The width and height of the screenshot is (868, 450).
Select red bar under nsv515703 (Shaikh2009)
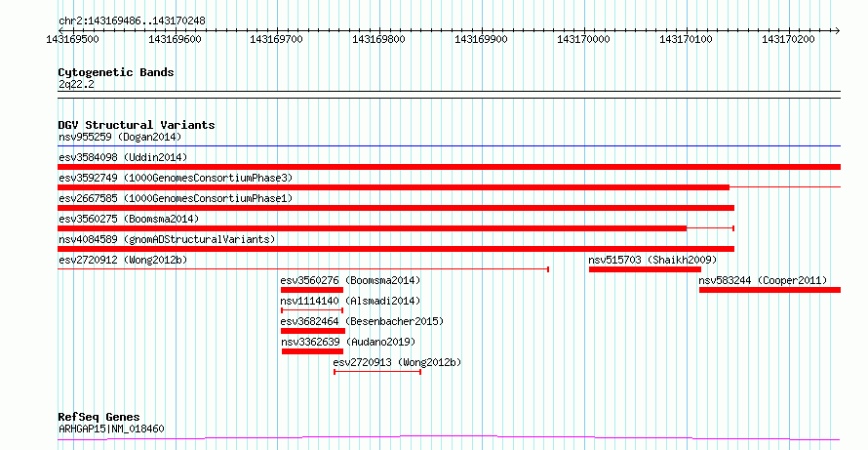[x=645, y=269]
